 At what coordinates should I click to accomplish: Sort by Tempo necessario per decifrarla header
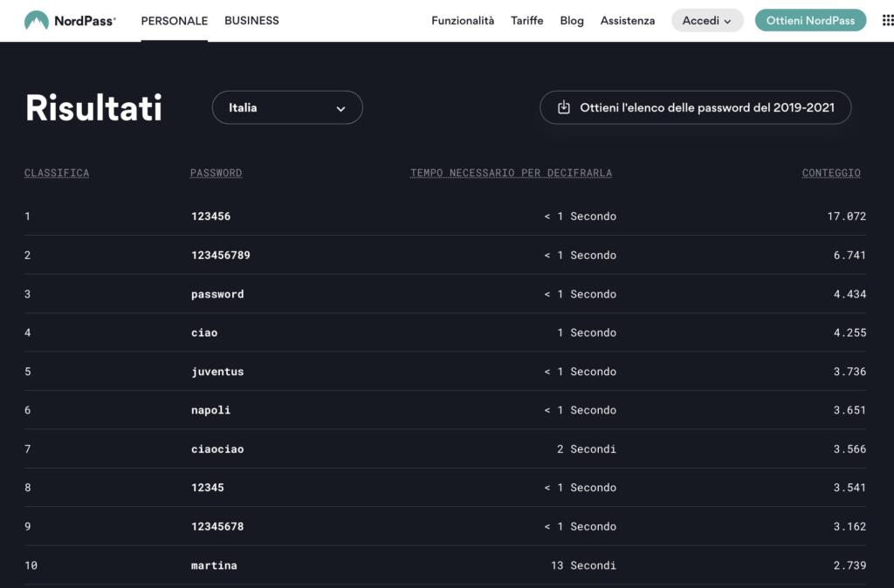[x=511, y=173]
